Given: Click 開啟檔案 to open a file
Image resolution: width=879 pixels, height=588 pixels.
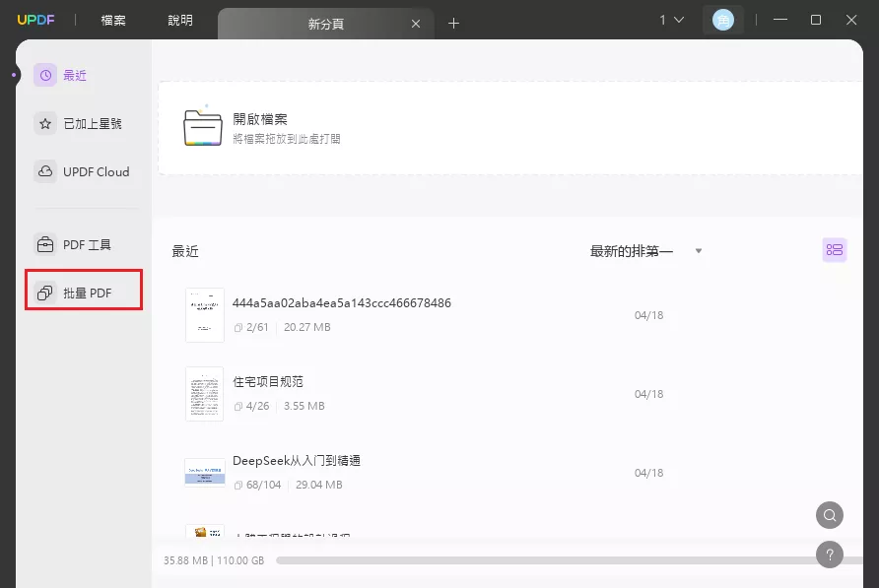Looking at the screenshot, I should coord(260,119).
